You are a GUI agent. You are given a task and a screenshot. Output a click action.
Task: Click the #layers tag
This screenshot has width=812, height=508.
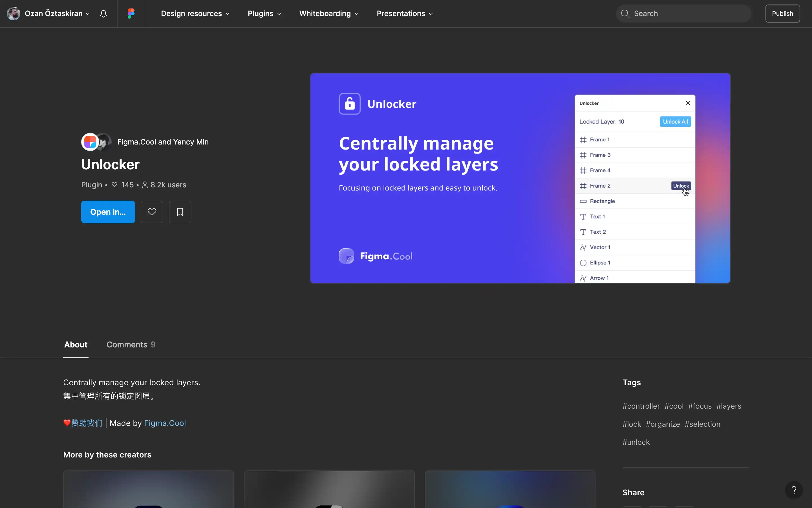click(729, 406)
